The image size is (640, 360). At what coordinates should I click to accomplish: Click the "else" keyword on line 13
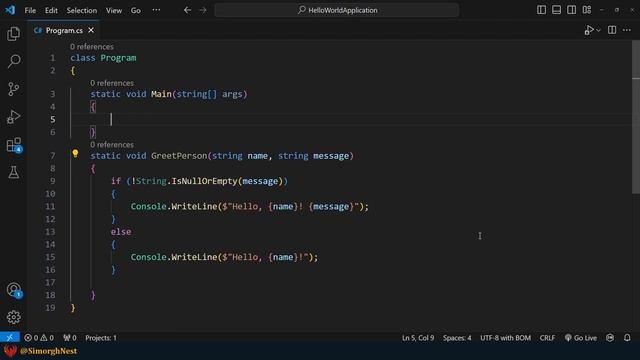coord(121,232)
